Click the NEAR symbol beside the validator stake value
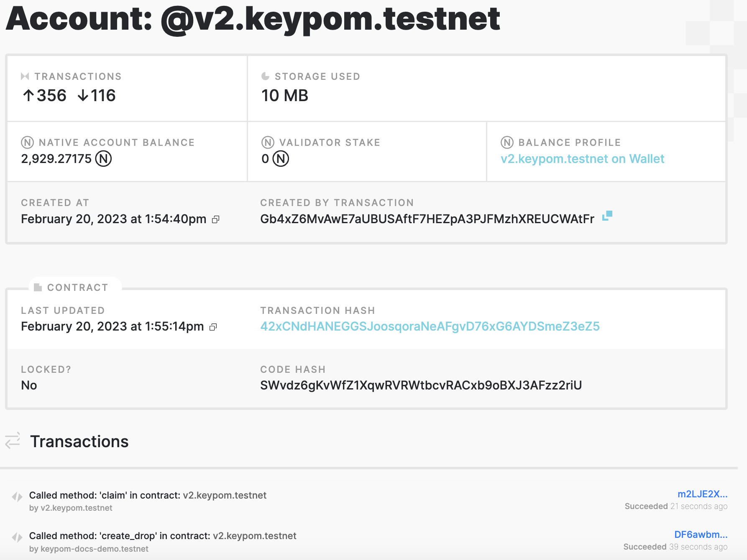The image size is (747, 560). click(x=280, y=159)
